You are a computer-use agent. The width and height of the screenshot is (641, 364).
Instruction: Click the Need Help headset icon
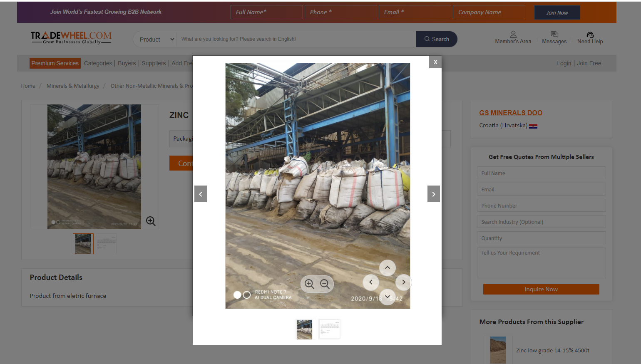pyautogui.click(x=590, y=35)
